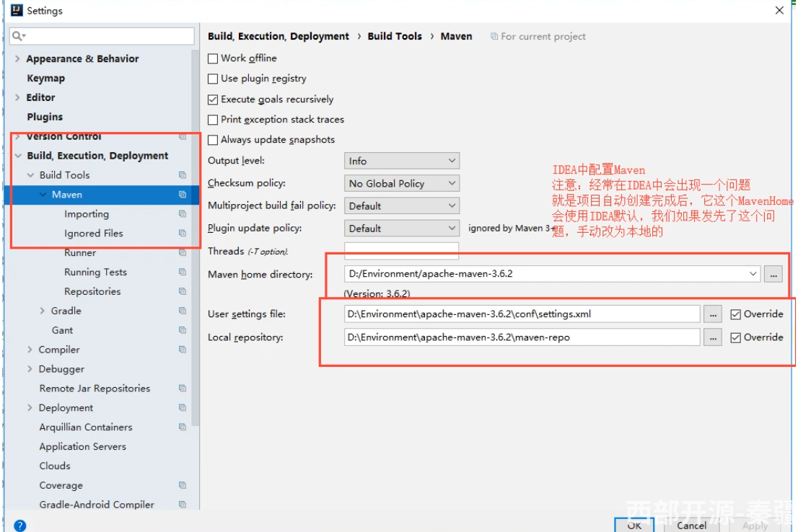The width and height of the screenshot is (798, 532).
Task: Open the Keymap settings page
Action: coord(45,79)
